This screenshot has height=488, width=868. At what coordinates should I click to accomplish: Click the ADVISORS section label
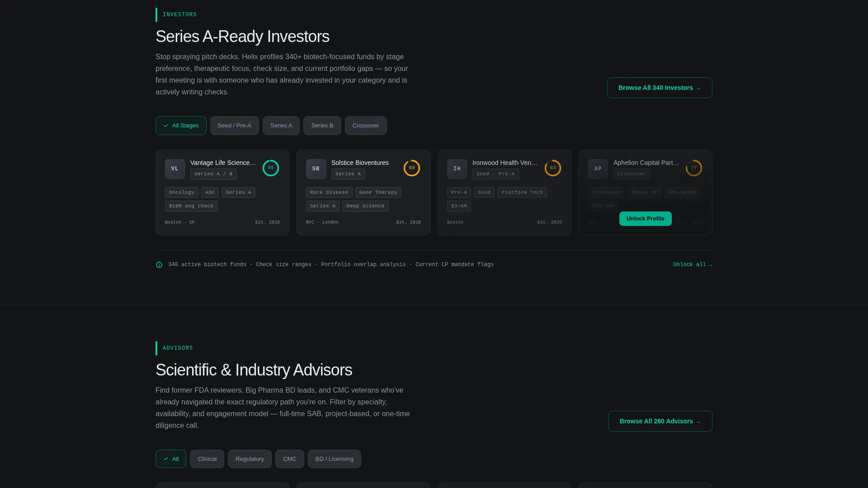(x=178, y=348)
